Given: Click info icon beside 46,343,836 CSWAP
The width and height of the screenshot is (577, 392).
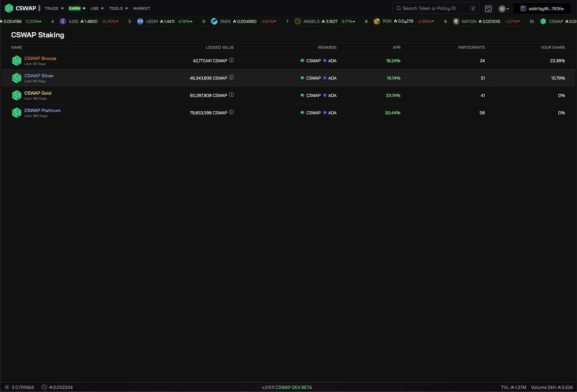Looking at the screenshot, I should 231,77.
